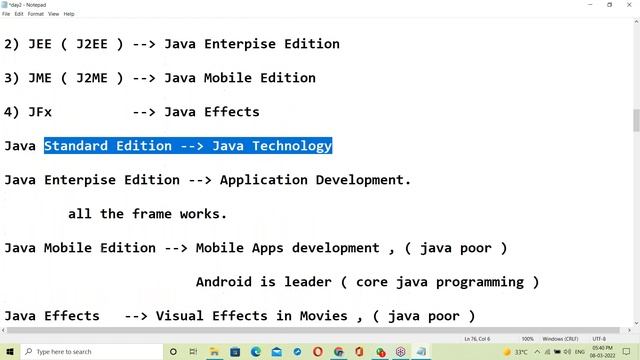Open File Explorer from taskbar
The width and height of the screenshot is (640, 360).
pyautogui.click(x=214, y=351)
